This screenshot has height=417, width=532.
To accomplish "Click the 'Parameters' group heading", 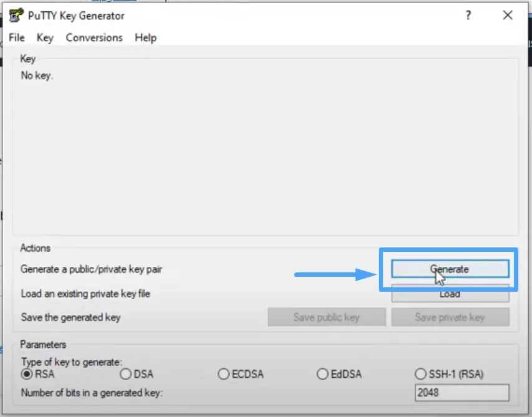I will pos(43,344).
